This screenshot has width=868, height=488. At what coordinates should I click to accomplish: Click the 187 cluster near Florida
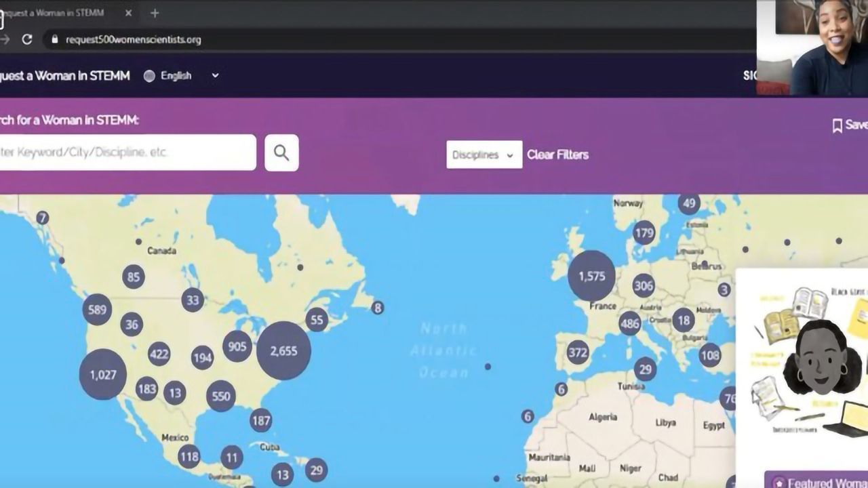[261, 420]
